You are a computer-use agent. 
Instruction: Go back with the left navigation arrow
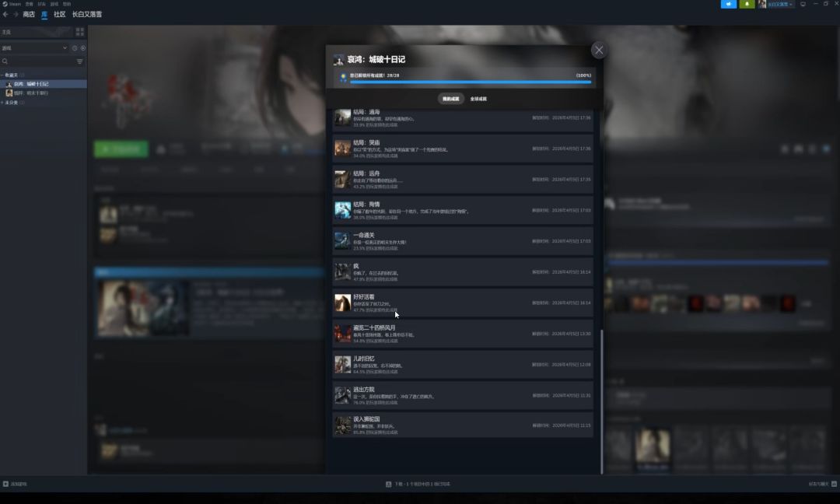[5, 15]
